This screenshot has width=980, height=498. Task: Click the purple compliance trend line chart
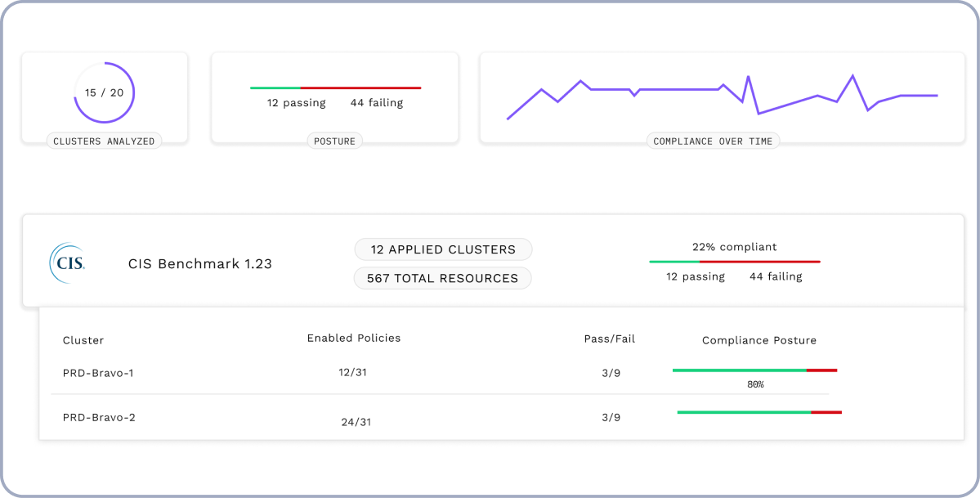[x=722, y=96]
